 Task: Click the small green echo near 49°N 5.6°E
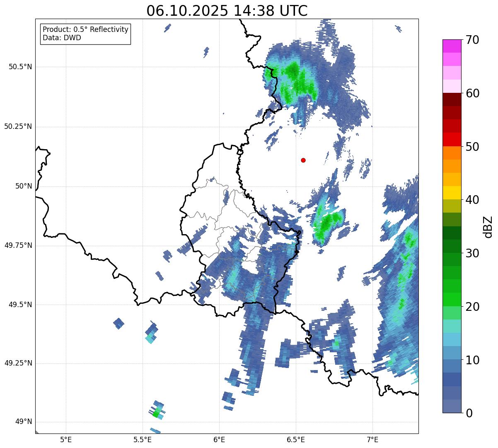pos(156,413)
